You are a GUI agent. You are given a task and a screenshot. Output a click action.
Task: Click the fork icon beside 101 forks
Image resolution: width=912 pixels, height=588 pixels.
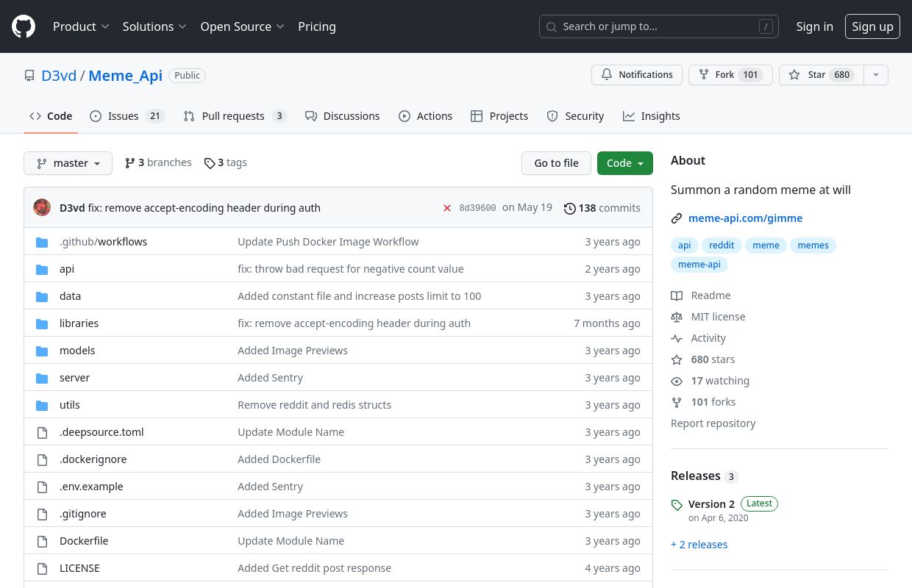[677, 402]
